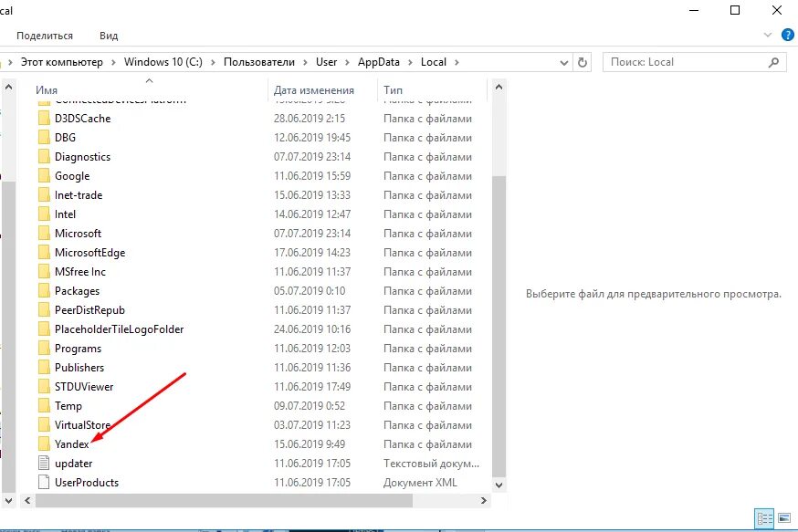Select the Publishers folder icon

click(44, 368)
